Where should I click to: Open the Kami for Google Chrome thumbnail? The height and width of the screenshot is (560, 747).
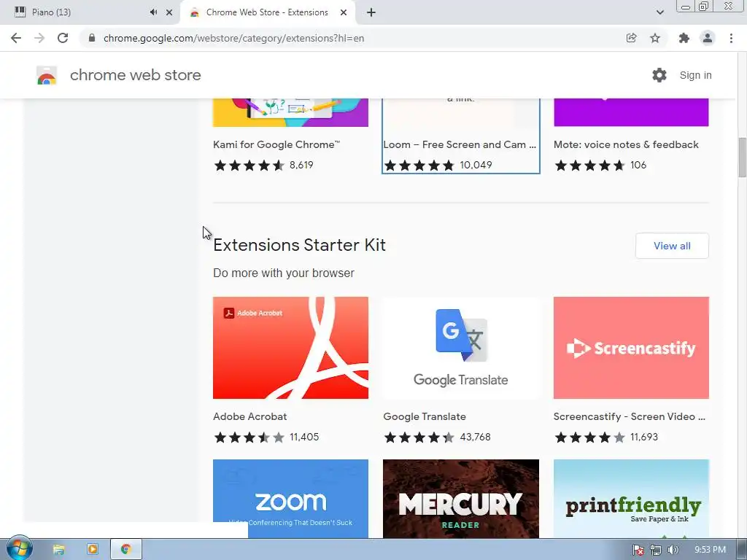pyautogui.click(x=290, y=112)
